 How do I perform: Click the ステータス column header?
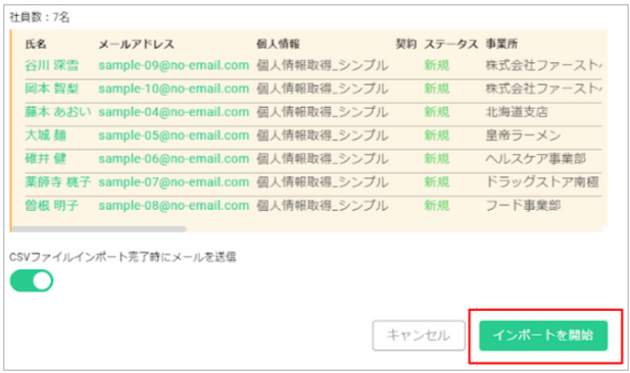(451, 44)
